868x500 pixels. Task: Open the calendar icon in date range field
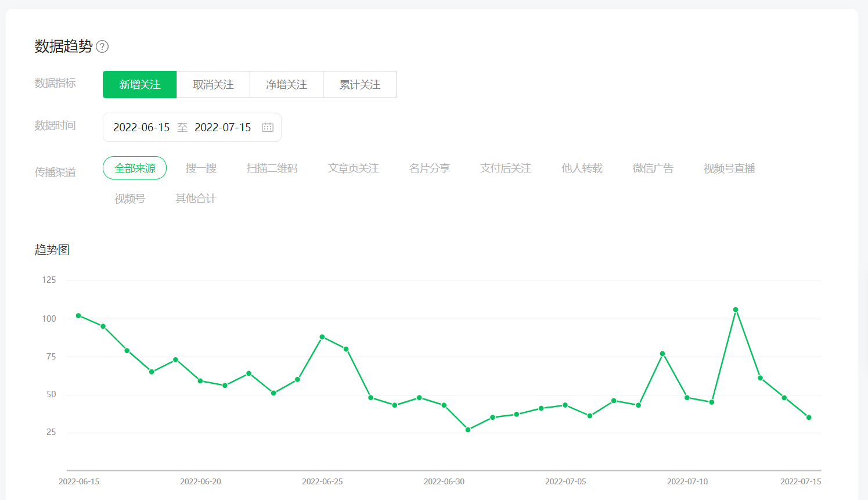tap(268, 127)
